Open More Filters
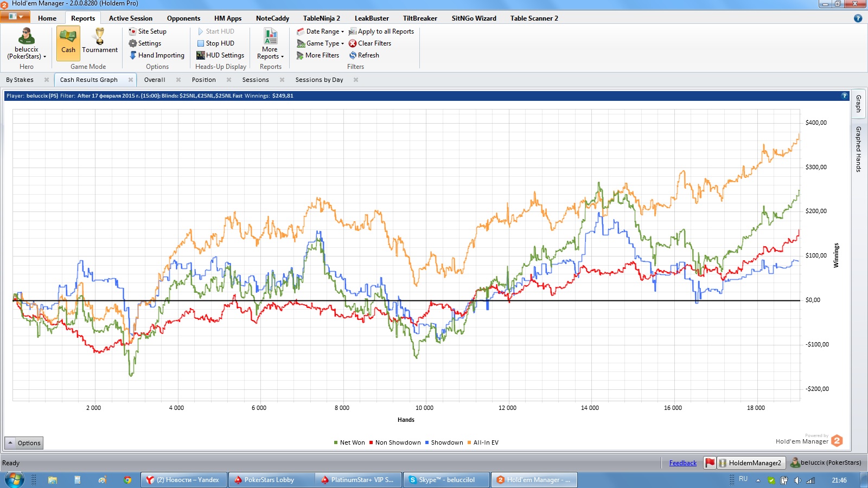The height and width of the screenshot is (488, 868). click(318, 55)
